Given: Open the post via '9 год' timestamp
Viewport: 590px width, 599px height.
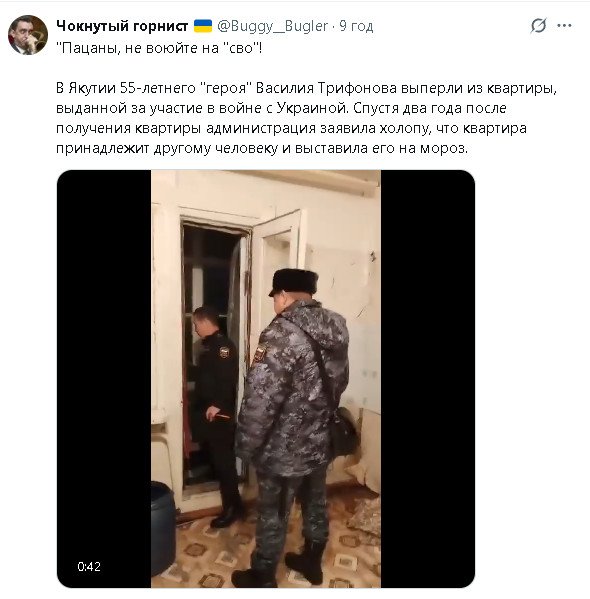Looking at the screenshot, I should (x=356, y=26).
